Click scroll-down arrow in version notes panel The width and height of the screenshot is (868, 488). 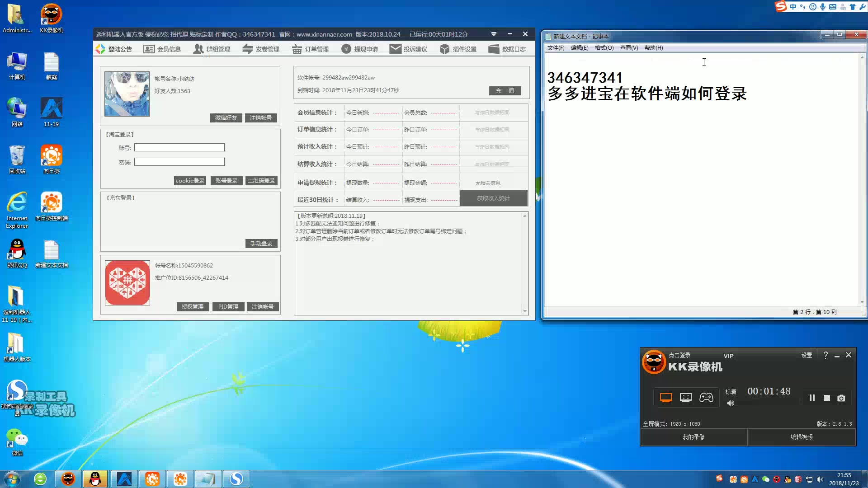coord(525,311)
